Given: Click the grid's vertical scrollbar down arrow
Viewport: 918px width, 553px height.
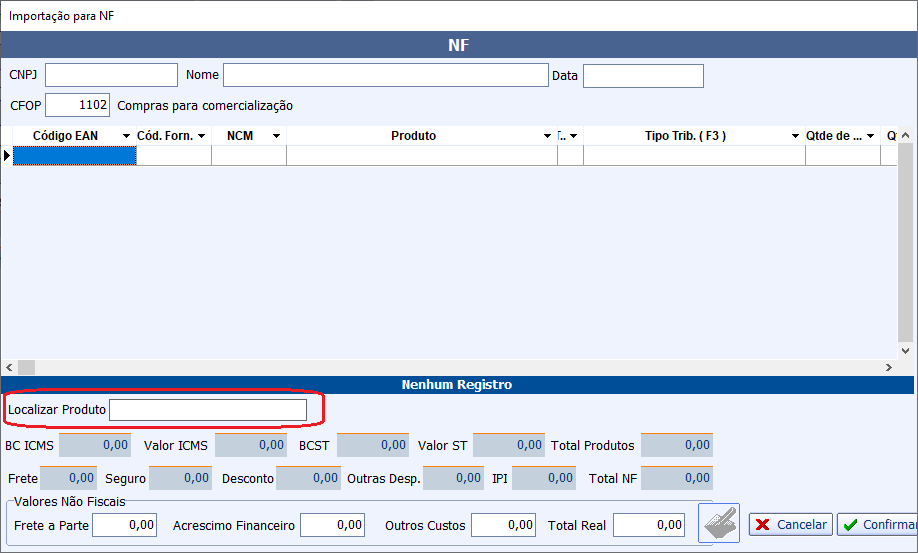Looking at the screenshot, I should pos(906,351).
